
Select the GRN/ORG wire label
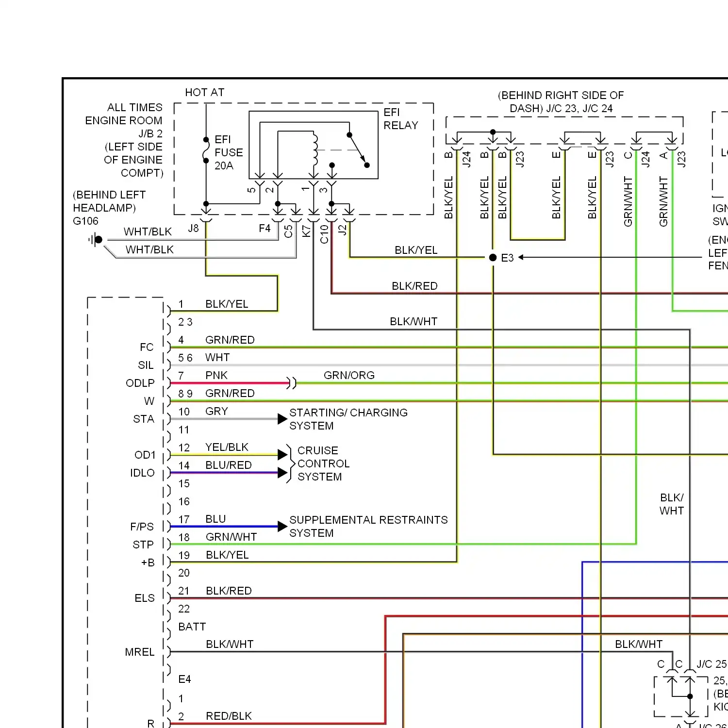(x=349, y=375)
